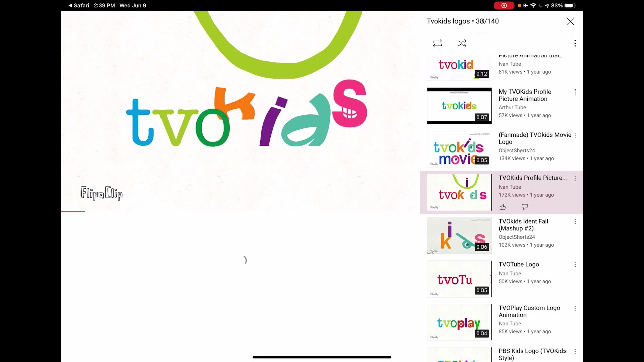Play the 0:12 tvokid thumbnail video
The image size is (644, 362).
tap(459, 68)
